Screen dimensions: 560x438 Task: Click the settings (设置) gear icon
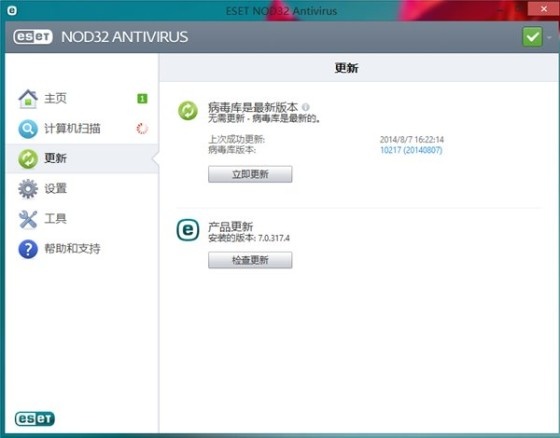[28, 189]
